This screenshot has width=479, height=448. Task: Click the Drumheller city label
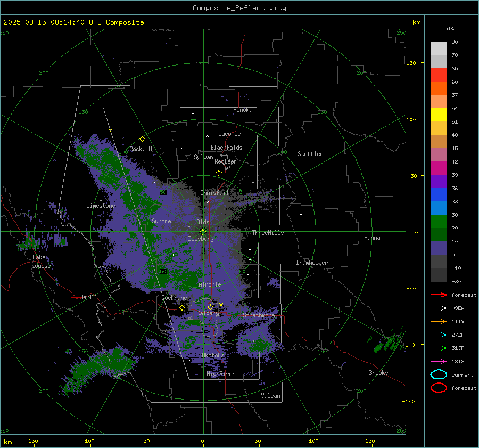312,263
